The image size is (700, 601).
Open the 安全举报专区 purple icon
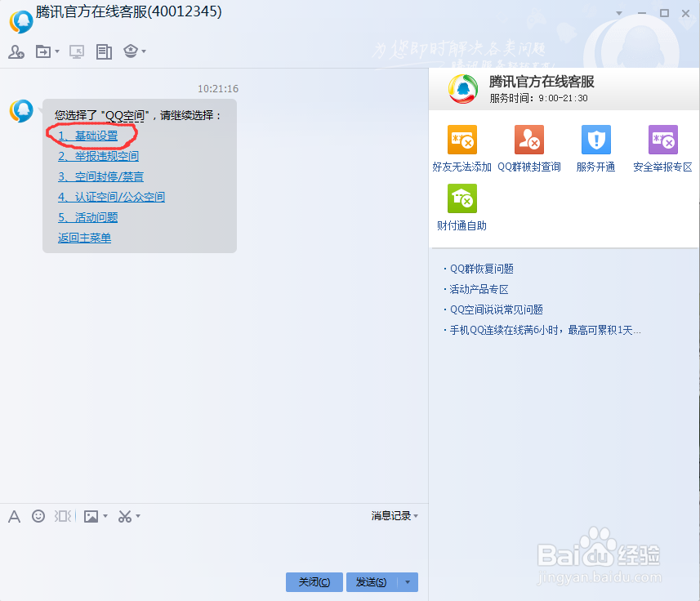(x=663, y=140)
